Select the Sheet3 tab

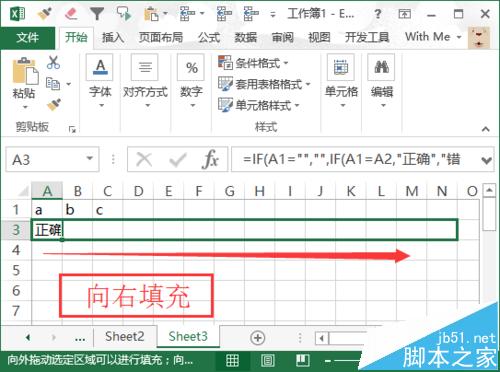pyautogui.click(x=188, y=337)
